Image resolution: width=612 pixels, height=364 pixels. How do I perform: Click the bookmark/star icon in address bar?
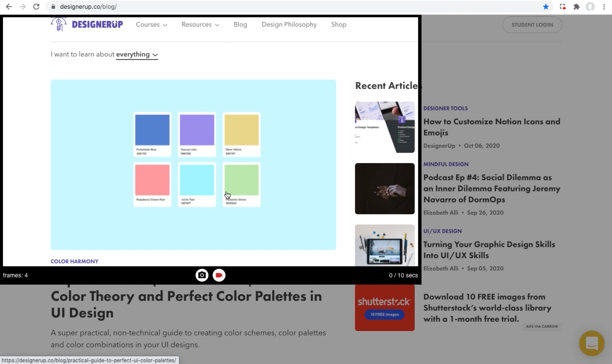[546, 7]
